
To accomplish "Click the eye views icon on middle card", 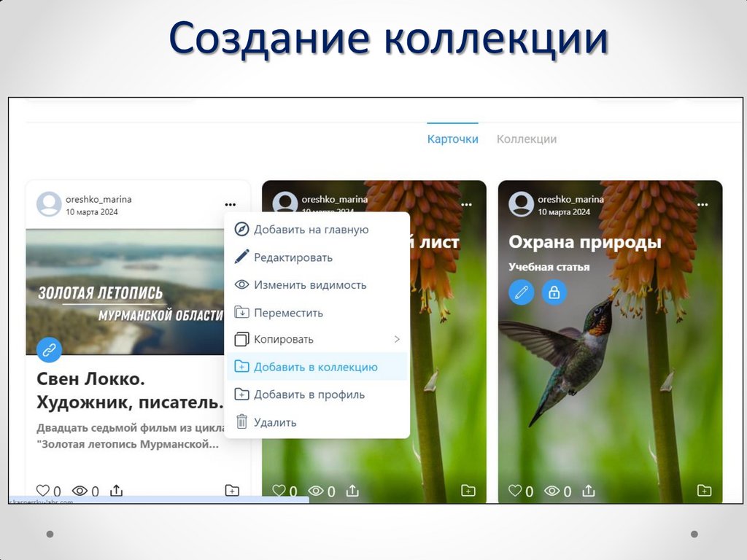I will [316, 491].
